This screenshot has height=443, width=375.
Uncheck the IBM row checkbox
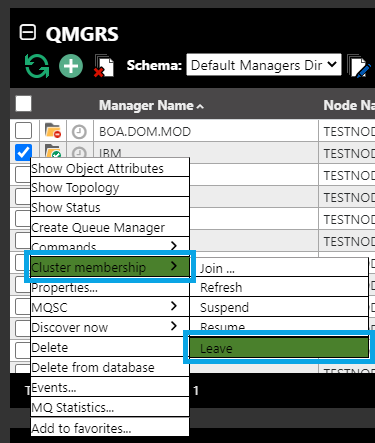pyautogui.click(x=23, y=152)
